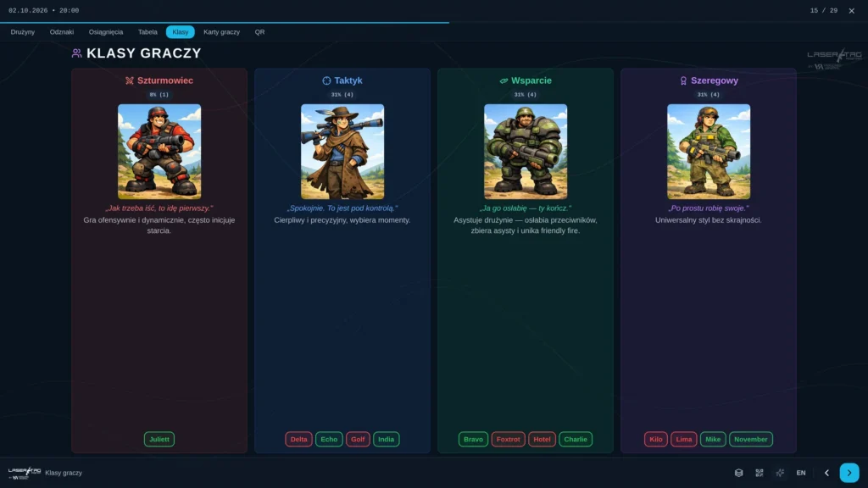The height and width of the screenshot is (488, 868).
Task: Select player tag Lima
Action: [684, 440]
